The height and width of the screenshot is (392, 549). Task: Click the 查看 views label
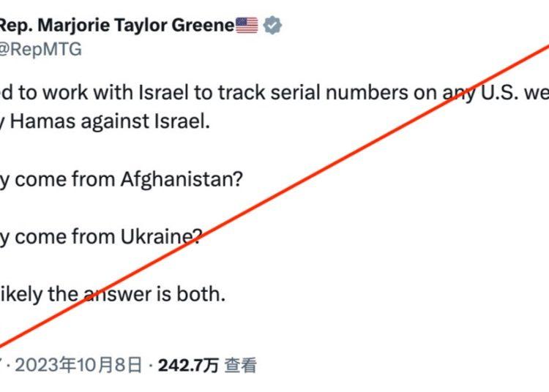tap(241, 366)
